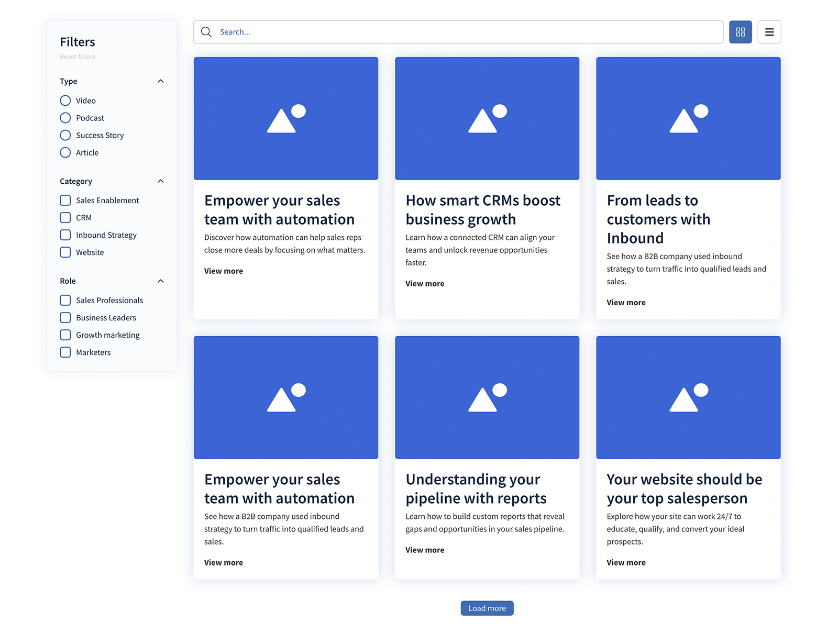The image size is (838, 644).
Task: Click the Load more button
Action: (487, 608)
